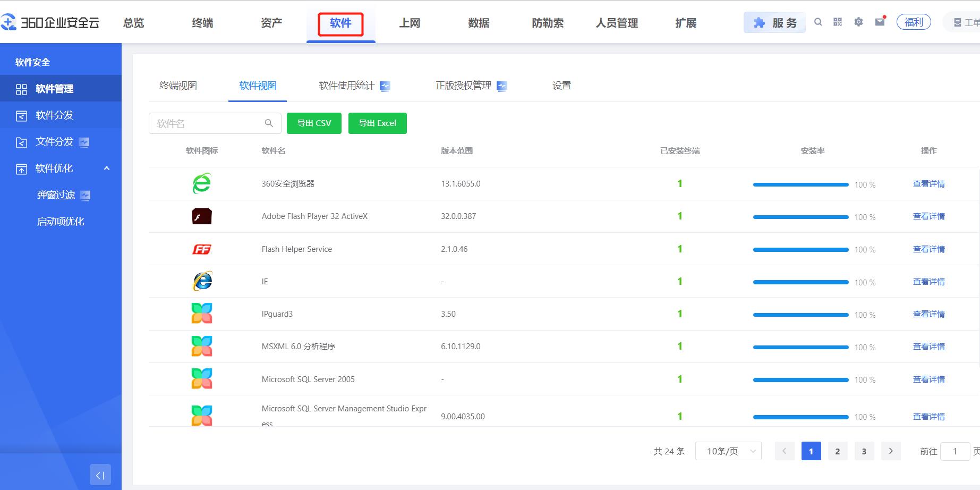980x490 pixels.
Task: Click the 文件分发 sidebar icon
Action: click(21, 142)
